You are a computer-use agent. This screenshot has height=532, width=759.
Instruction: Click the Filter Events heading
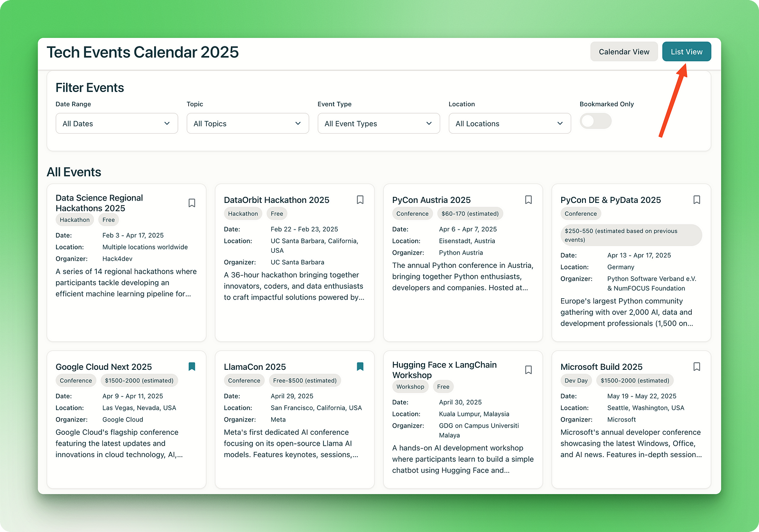[x=90, y=88]
